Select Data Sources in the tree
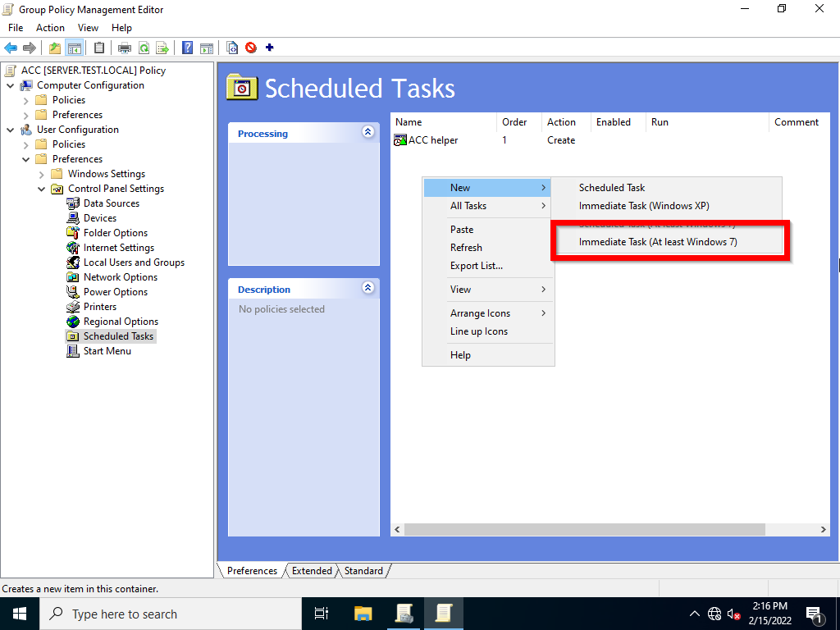 coord(112,203)
